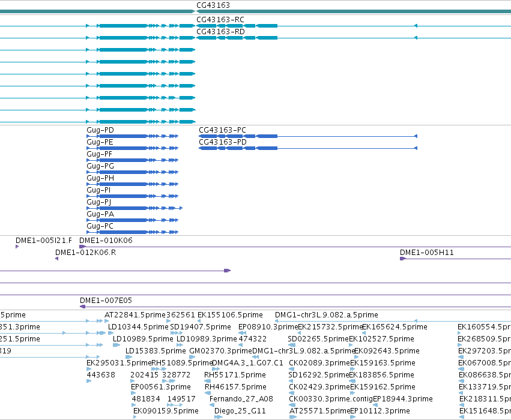Viewport: 511px width, 420px height.
Task: Click the DMG4A3_1.G07.C1 feature label
Action: click(247, 362)
